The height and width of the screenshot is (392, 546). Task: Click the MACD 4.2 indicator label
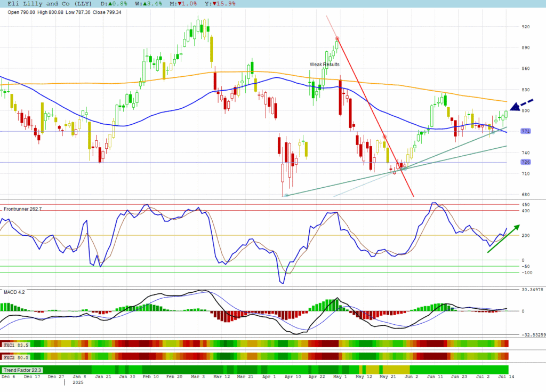pos(14,292)
